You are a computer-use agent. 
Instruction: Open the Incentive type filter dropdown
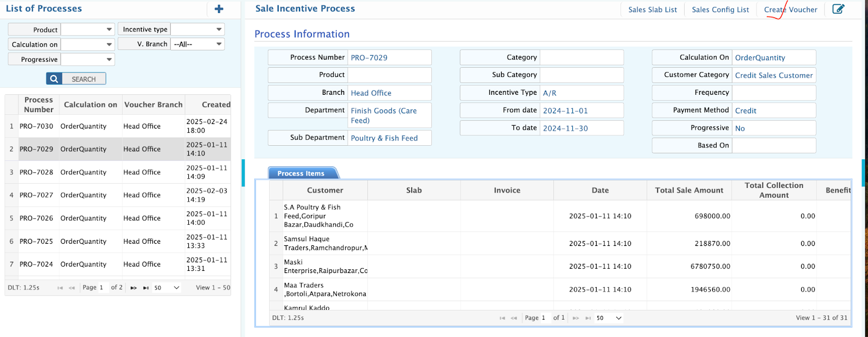click(x=197, y=29)
